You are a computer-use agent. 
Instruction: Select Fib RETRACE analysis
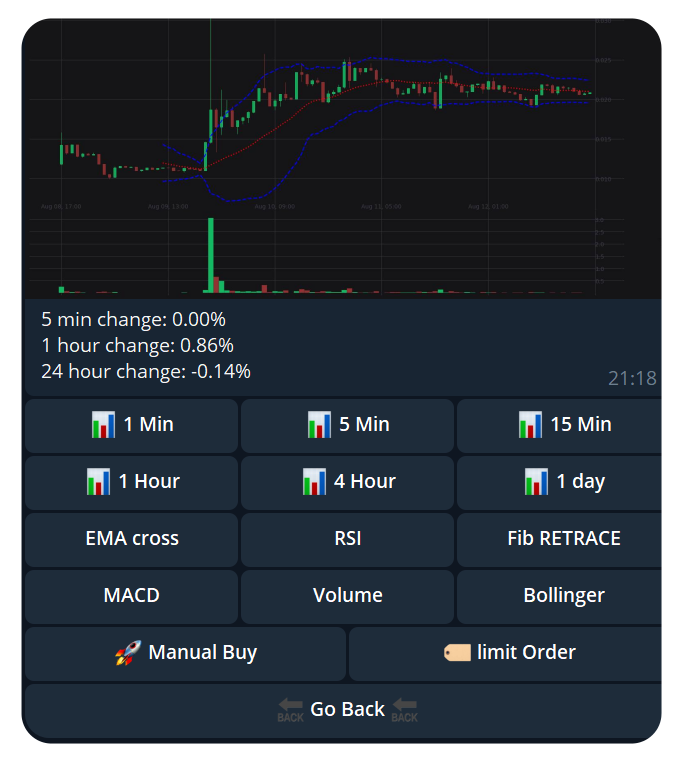563,539
